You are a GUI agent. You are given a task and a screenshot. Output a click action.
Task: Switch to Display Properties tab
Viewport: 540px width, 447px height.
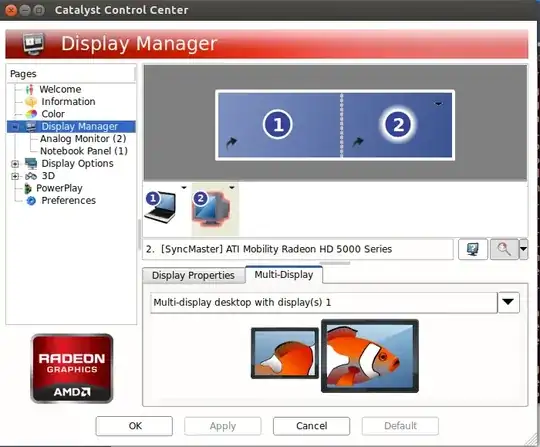point(193,276)
